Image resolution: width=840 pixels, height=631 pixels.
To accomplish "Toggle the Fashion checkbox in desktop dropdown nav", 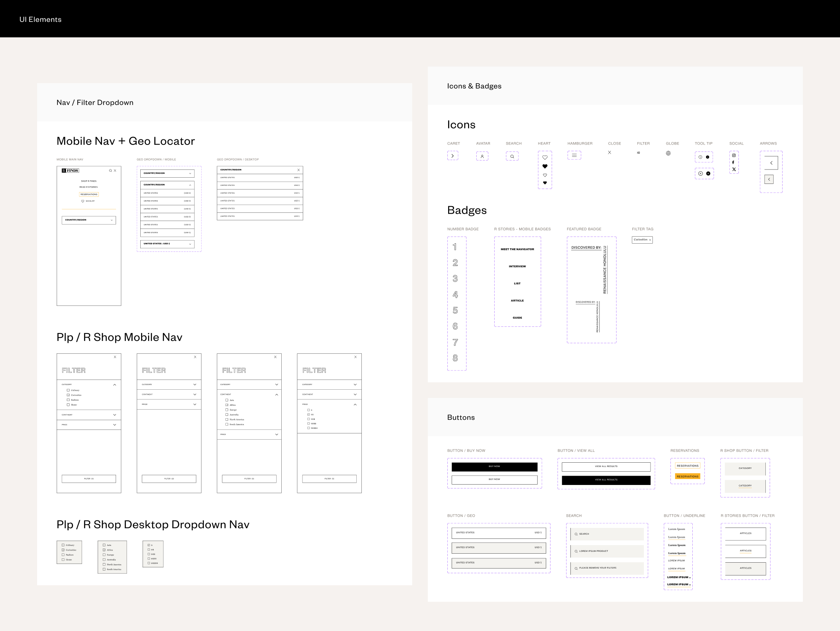I will 63,555.
